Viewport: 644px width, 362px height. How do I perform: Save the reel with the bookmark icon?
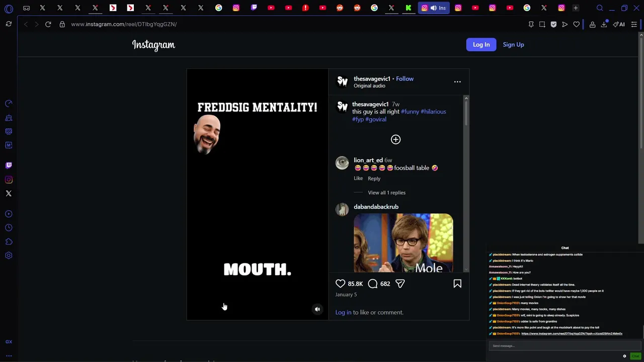[x=457, y=284]
